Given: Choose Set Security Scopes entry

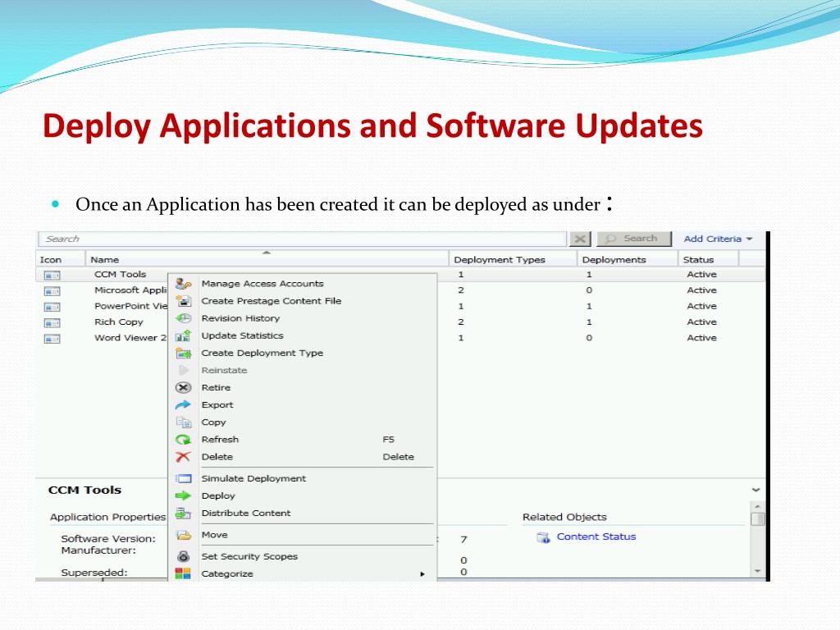Looking at the screenshot, I should tap(249, 557).
